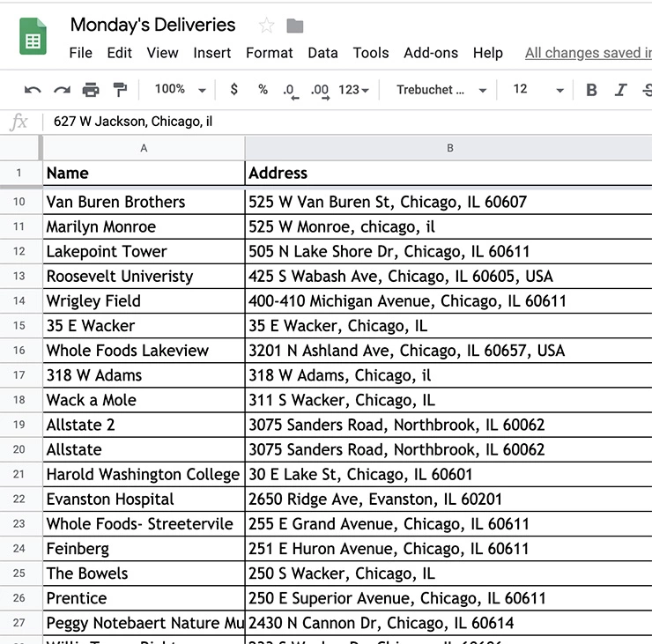This screenshot has width=652, height=644.
Task: Open the Data menu
Action: click(x=322, y=53)
